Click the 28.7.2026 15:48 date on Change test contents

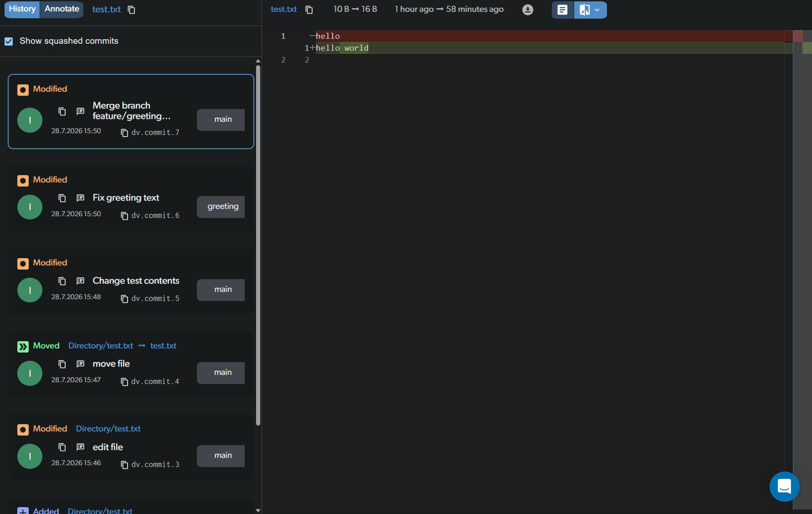click(x=76, y=297)
